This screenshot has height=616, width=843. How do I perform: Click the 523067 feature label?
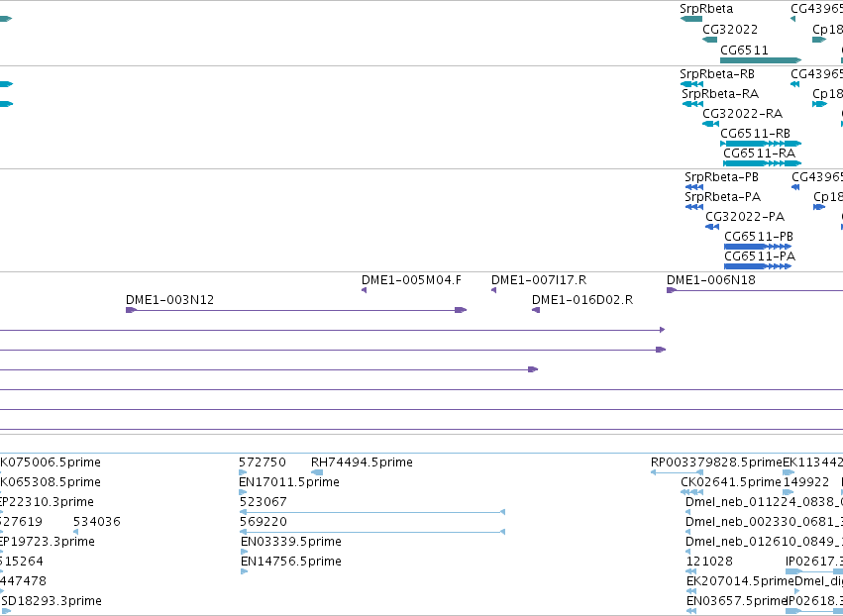(263, 502)
